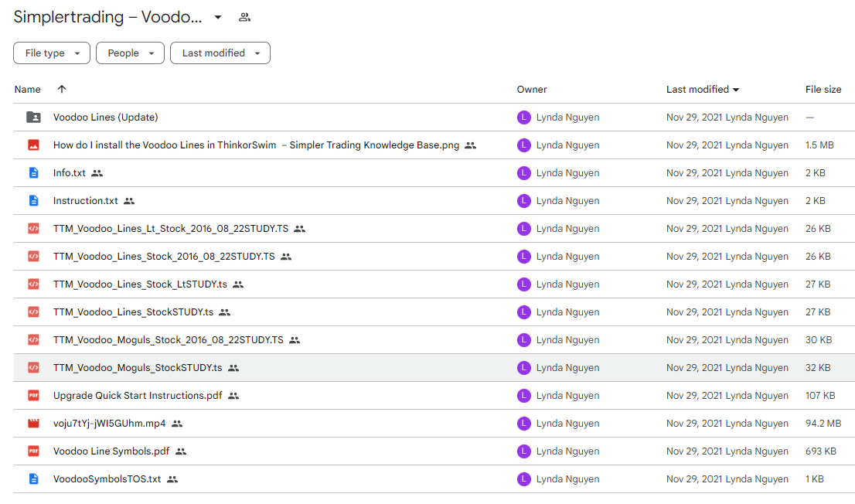This screenshot has height=504, width=855.
Task: Click shared icon next to TTM_Voodoo_Lines_StockSTUDY.ts
Action: (x=225, y=312)
